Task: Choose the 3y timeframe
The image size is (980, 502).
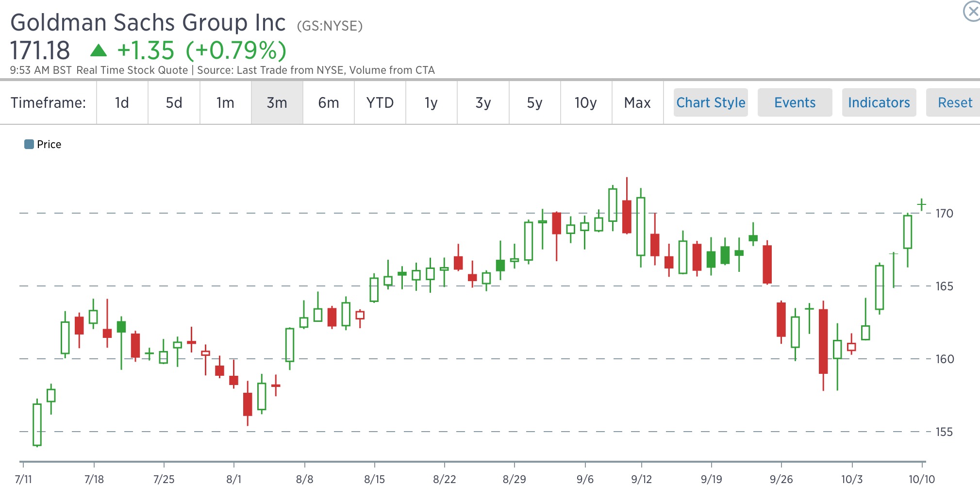Action: 483,102
